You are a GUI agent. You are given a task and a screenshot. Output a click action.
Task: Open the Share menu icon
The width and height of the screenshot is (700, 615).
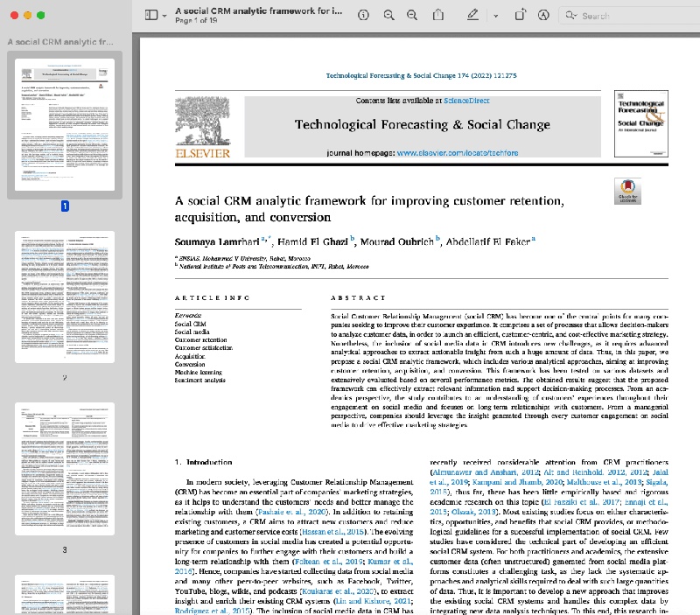[x=438, y=15]
